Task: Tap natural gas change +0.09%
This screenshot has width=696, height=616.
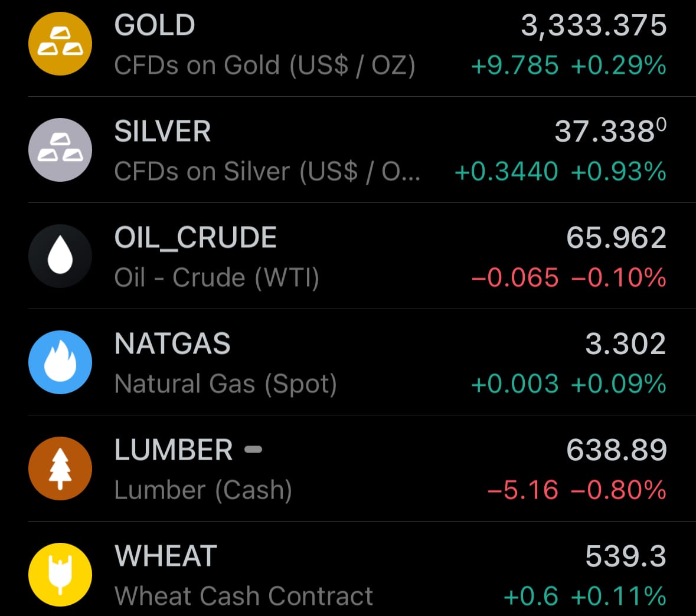Action: pos(619,384)
